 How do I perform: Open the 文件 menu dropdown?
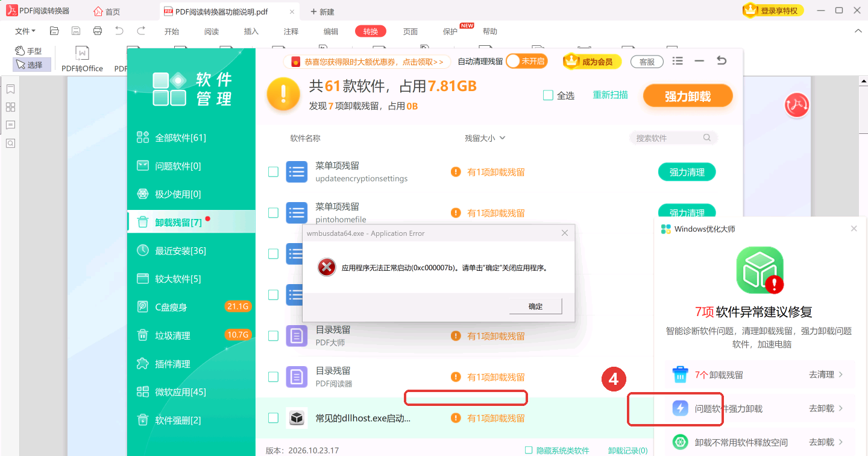coord(25,31)
